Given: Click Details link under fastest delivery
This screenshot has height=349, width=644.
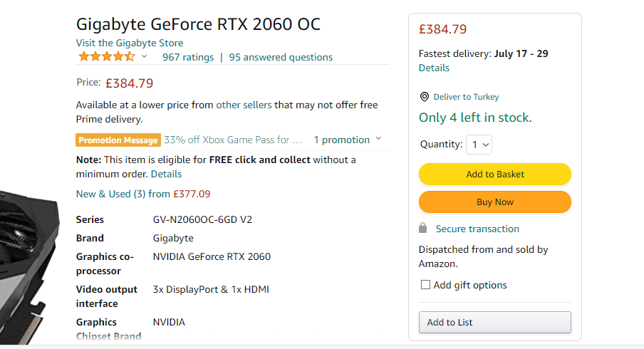Looking at the screenshot, I should [434, 68].
